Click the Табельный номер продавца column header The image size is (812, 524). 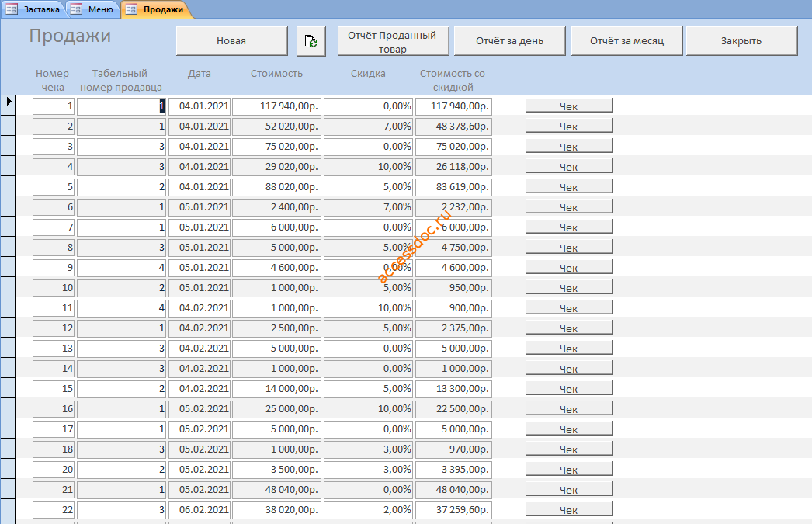[120, 80]
